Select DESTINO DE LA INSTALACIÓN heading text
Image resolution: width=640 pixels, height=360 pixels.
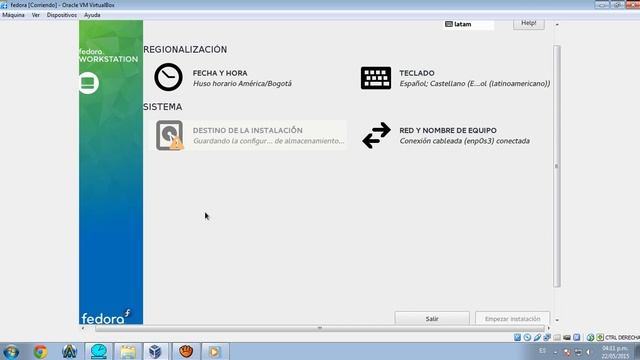(x=248, y=130)
